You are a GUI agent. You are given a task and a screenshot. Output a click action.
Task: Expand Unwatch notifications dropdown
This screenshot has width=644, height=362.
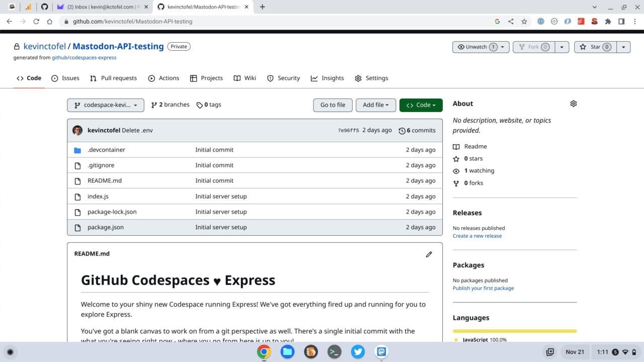tap(480, 47)
